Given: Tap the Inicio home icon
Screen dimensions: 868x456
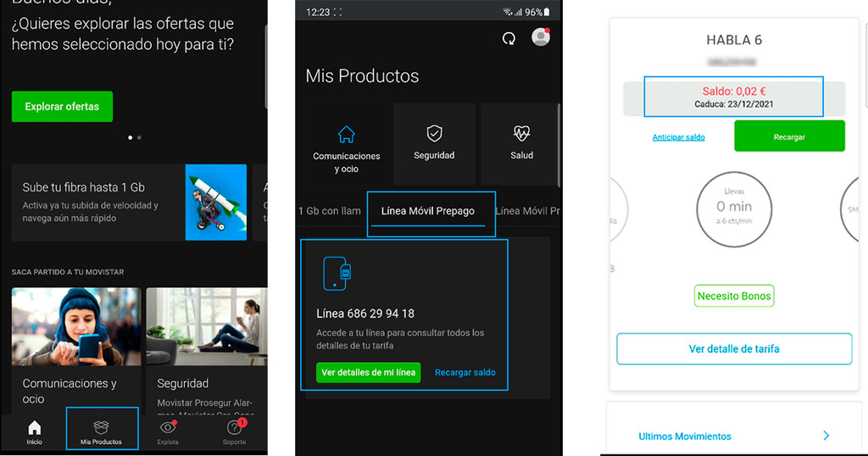Looking at the screenshot, I should coord(34,432).
